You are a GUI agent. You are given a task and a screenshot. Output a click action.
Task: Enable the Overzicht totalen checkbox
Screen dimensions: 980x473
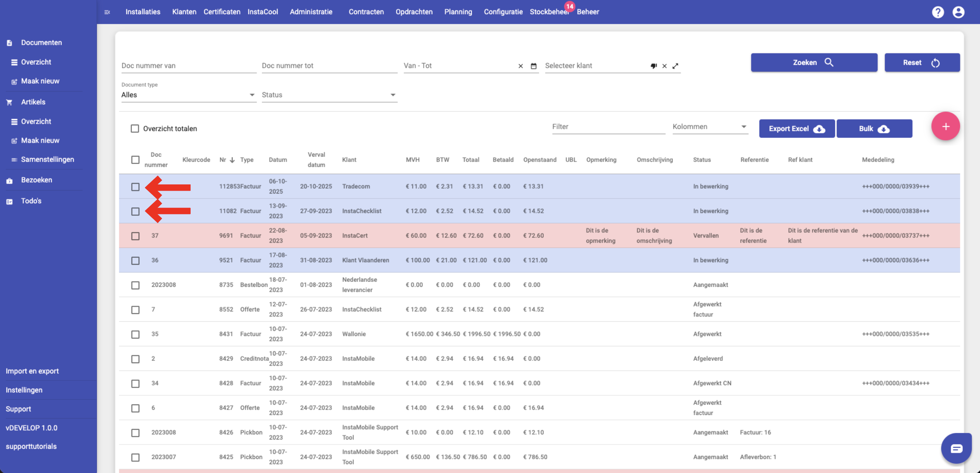click(135, 128)
